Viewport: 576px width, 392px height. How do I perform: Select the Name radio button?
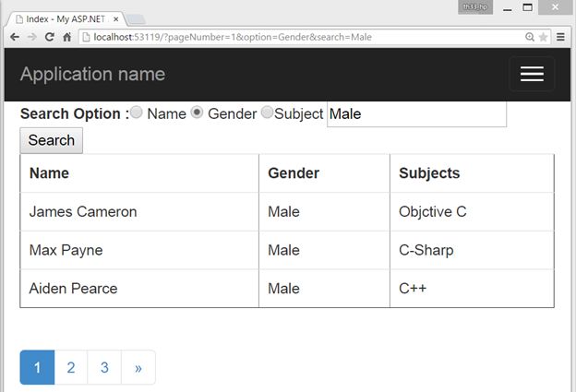click(137, 113)
